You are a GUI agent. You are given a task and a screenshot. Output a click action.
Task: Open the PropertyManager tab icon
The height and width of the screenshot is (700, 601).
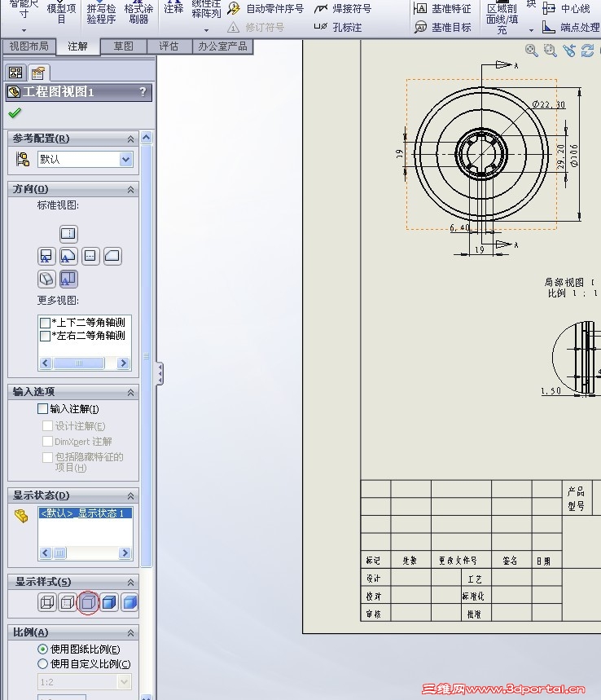38,73
